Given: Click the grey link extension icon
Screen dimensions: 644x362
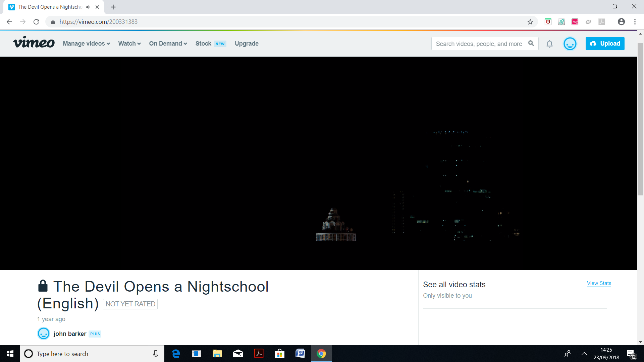Looking at the screenshot, I should click(588, 22).
